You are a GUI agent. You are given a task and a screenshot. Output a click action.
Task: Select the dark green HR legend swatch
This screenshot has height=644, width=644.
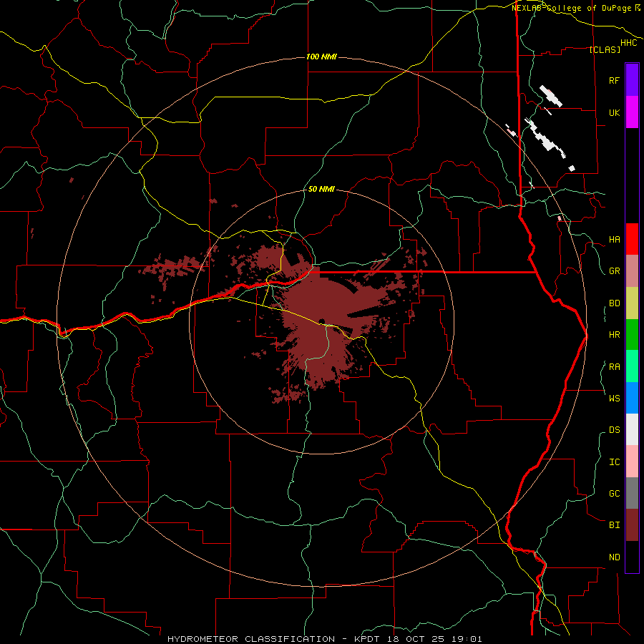632,335
